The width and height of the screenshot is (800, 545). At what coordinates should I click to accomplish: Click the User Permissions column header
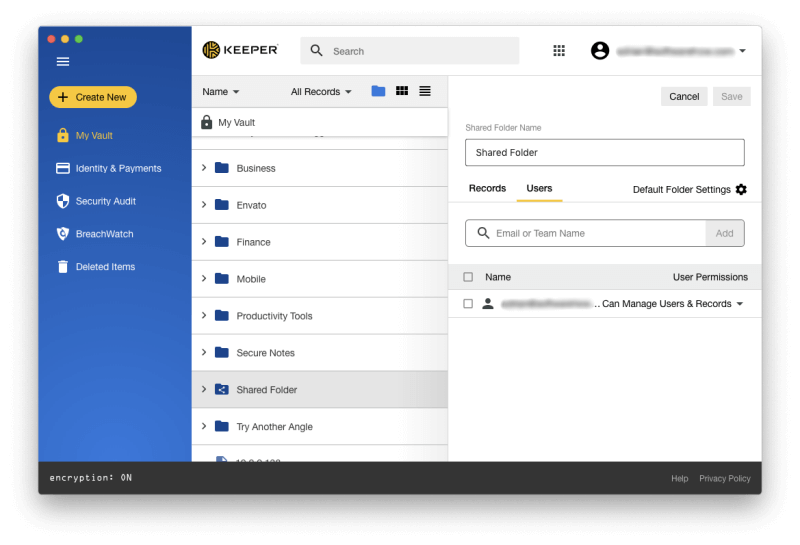pyautogui.click(x=710, y=277)
